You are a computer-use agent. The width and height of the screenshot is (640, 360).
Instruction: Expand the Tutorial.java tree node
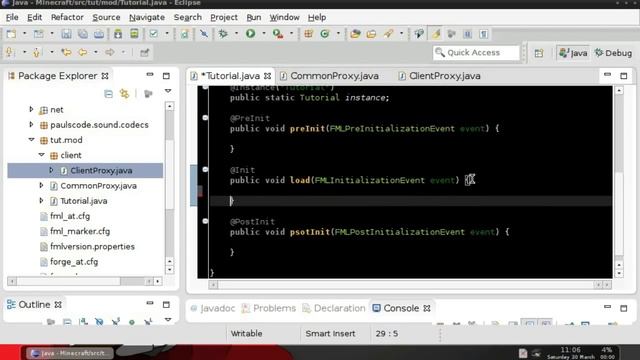tap(41, 200)
